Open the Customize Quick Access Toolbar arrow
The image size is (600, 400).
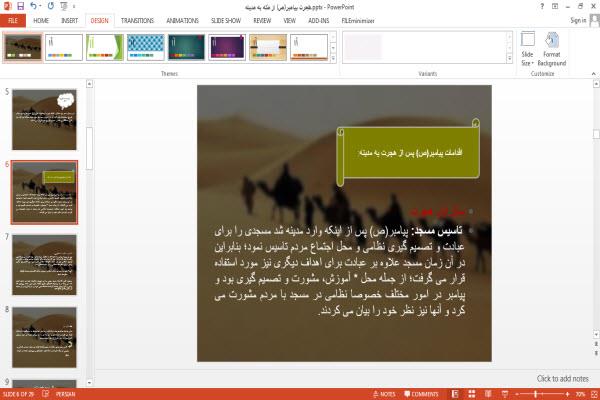pos(74,7)
